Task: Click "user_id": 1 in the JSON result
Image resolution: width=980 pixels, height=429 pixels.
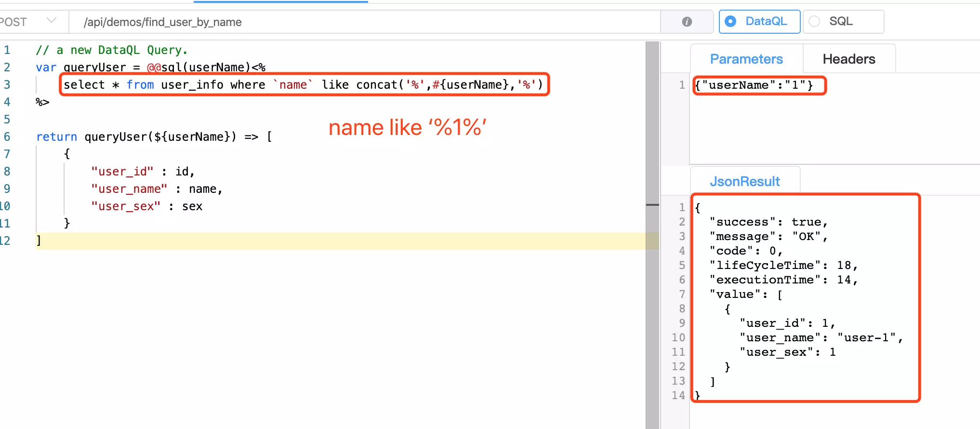Action: [x=787, y=323]
